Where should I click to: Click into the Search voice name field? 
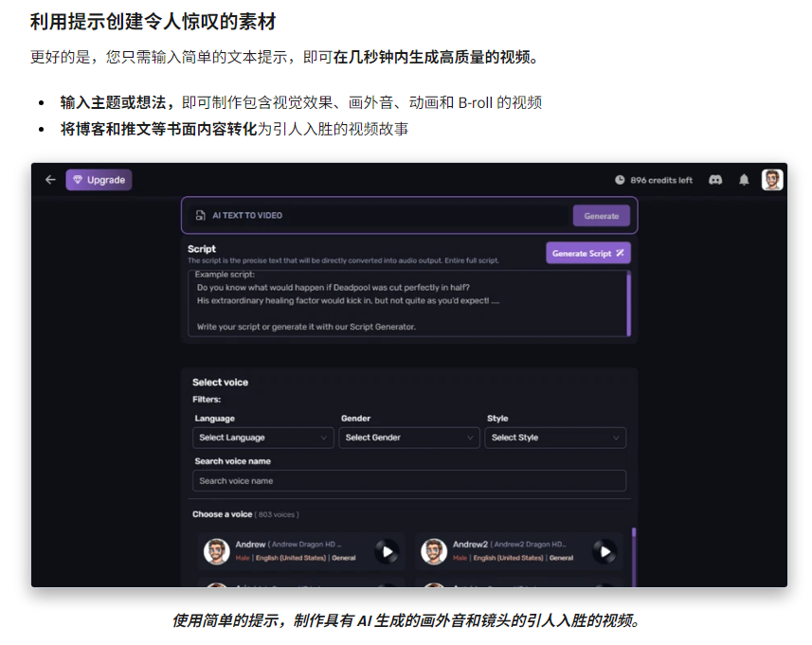click(409, 481)
